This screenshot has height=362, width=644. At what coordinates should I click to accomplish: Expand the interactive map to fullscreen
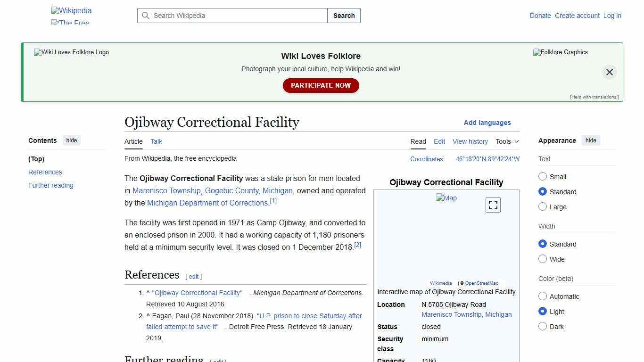tap(493, 205)
